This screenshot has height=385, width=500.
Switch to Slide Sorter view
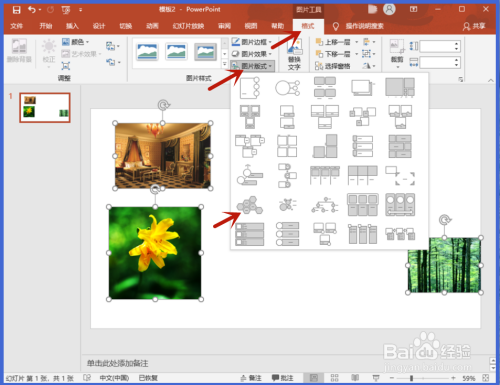pos(334,378)
